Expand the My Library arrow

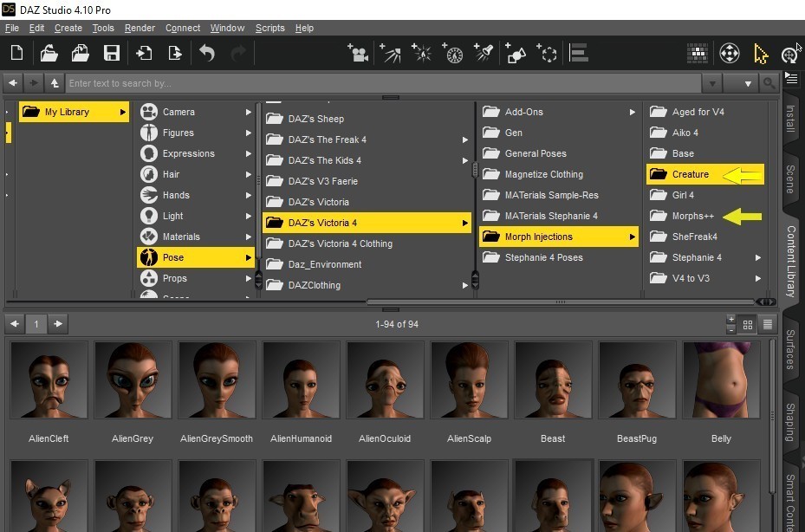123,112
